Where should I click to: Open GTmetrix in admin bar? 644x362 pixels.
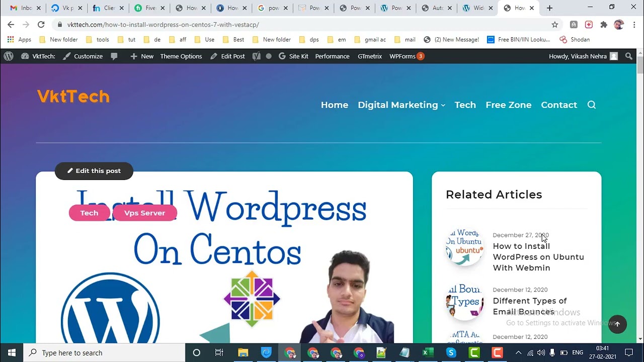click(x=370, y=56)
